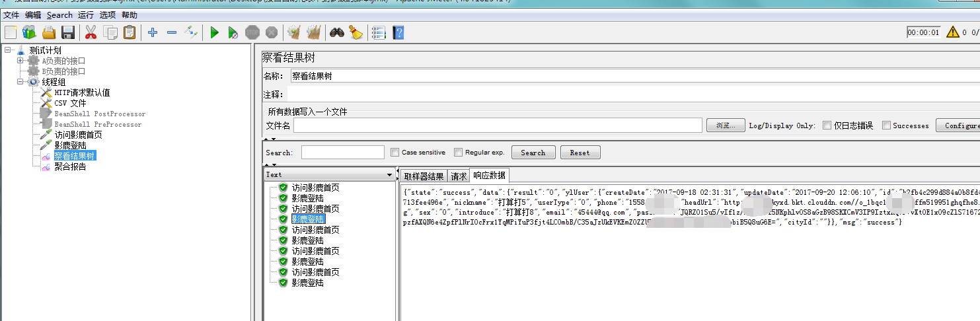This screenshot has height=321, width=980.
Task: Switch to the 取样器结果 tab
Action: pos(424,176)
